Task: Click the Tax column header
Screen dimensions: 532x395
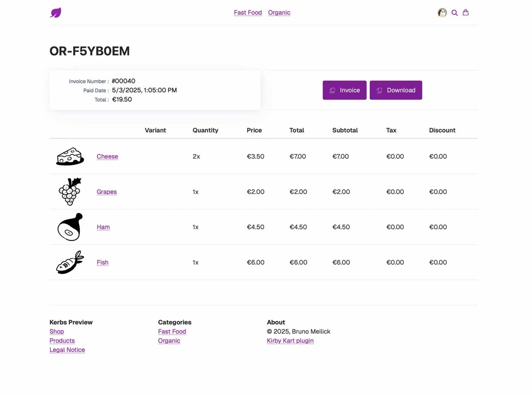Action: tap(391, 130)
